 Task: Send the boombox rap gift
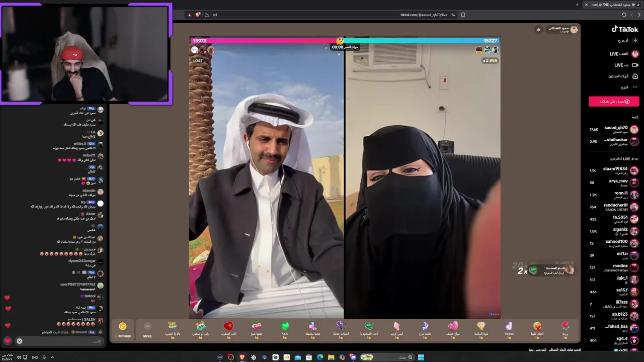(x=200, y=329)
